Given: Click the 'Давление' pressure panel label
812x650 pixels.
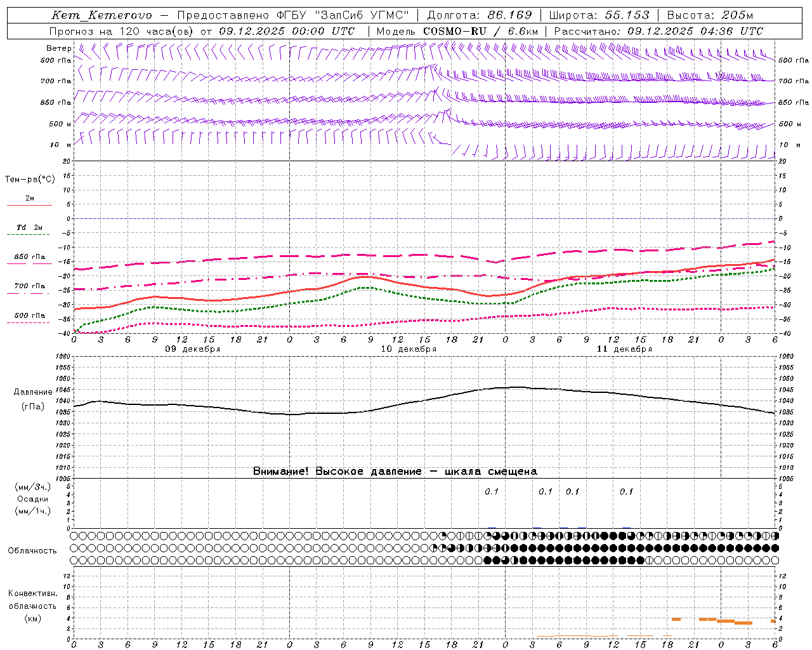Looking at the screenshot, I should point(33,392).
